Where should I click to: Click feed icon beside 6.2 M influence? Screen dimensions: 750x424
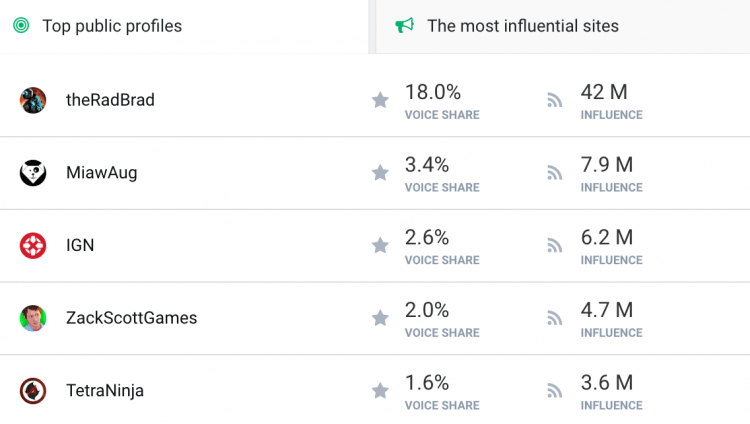(555, 245)
